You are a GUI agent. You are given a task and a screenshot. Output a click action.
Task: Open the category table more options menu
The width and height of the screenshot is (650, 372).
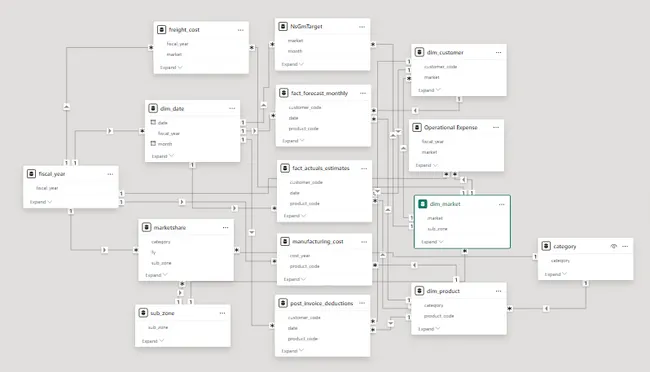point(626,246)
